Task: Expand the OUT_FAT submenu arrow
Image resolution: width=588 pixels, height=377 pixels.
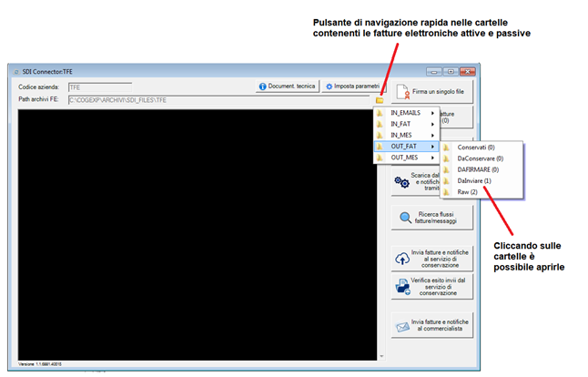Action: point(432,147)
